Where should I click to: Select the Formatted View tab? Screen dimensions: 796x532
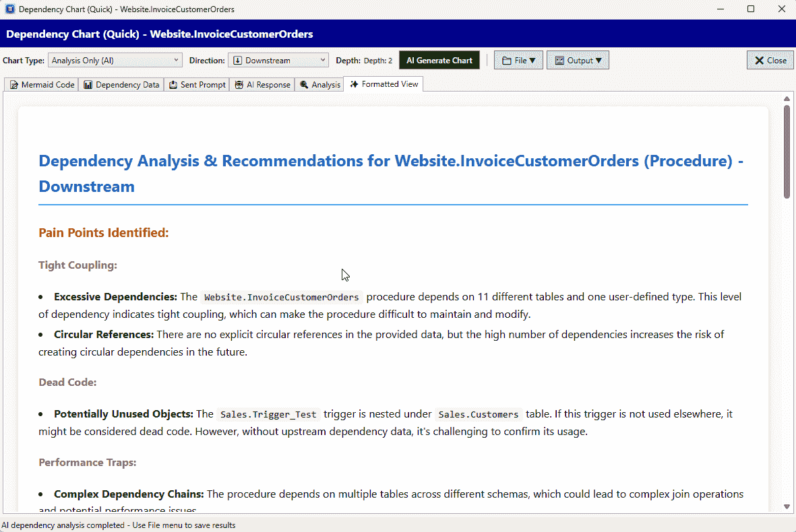coord(384,84)
